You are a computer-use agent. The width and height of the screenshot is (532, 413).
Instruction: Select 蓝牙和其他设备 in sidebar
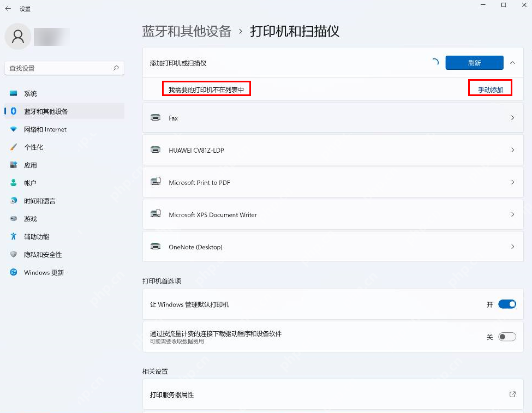(64, 111)
